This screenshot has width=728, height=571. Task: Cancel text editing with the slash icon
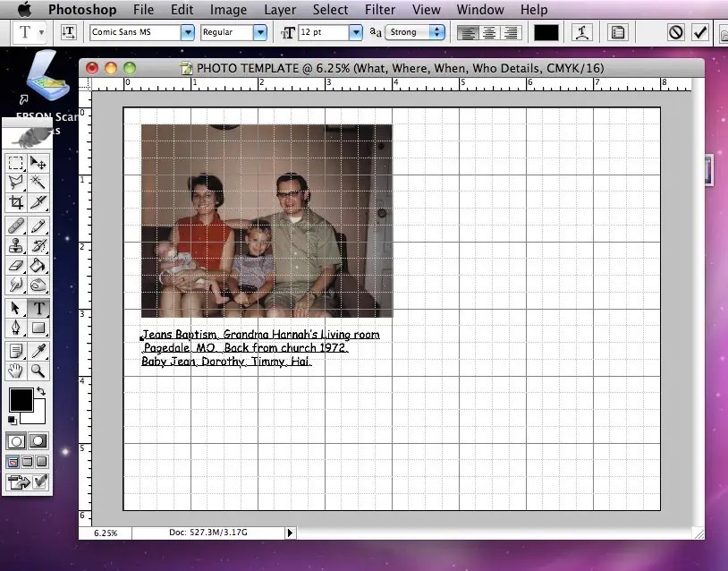(674, 31)
